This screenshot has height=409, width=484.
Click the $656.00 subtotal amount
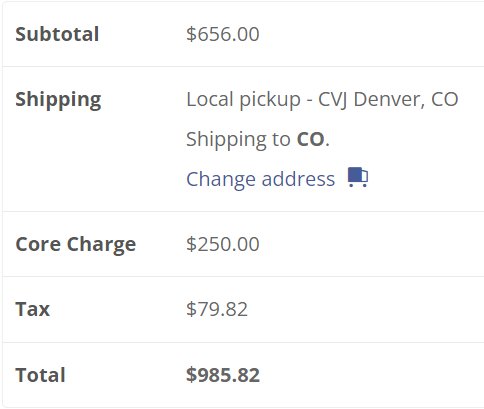(x=223, y=34)
